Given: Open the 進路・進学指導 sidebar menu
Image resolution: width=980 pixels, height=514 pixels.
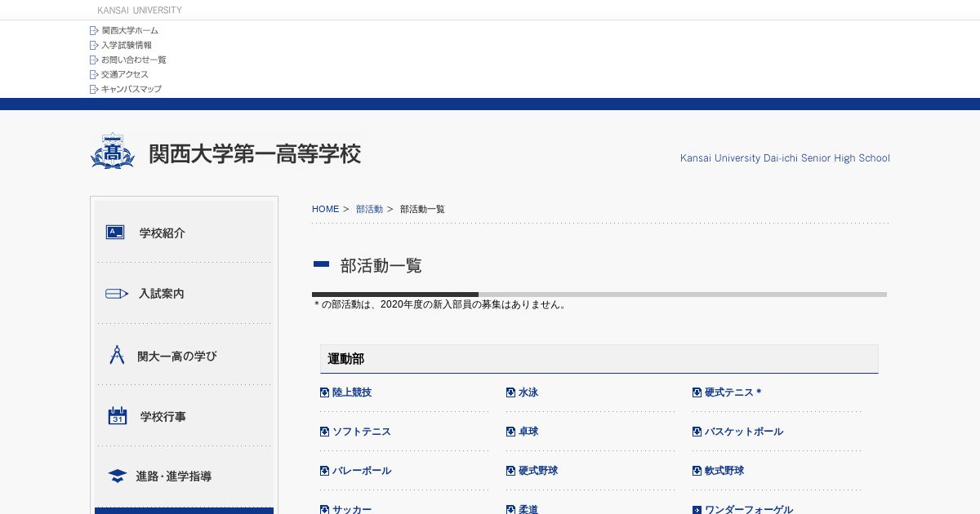Looking at the screenshot, I should 184,476.
